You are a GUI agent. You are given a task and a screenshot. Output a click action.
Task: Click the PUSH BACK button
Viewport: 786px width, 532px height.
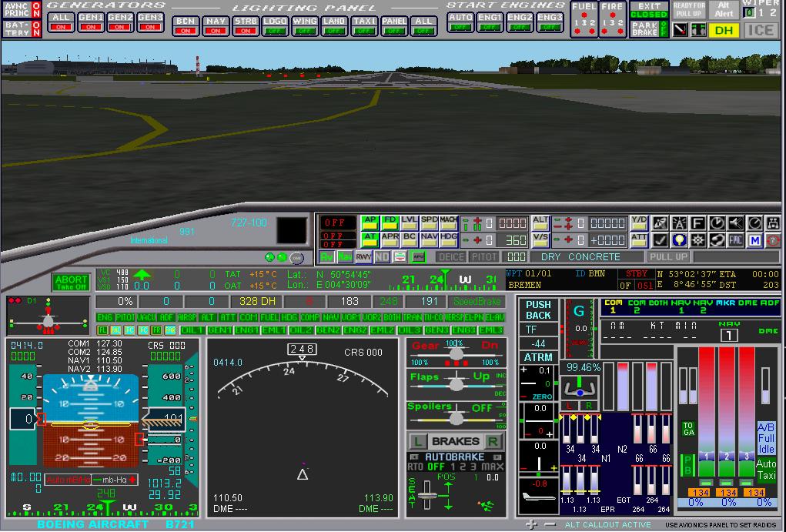538,309
